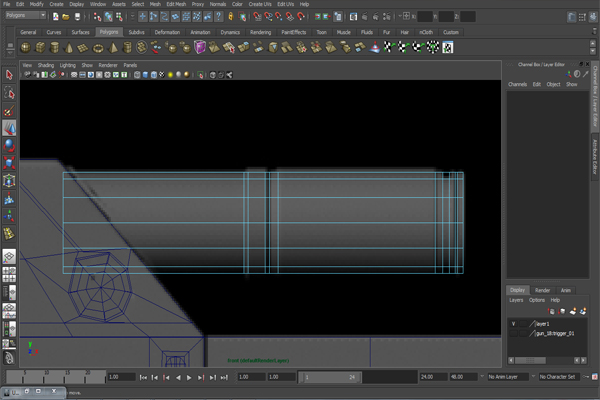This screenshot has height=400, width=600.
Task: Go to start of playback range
Action: (x=143, y=377)
